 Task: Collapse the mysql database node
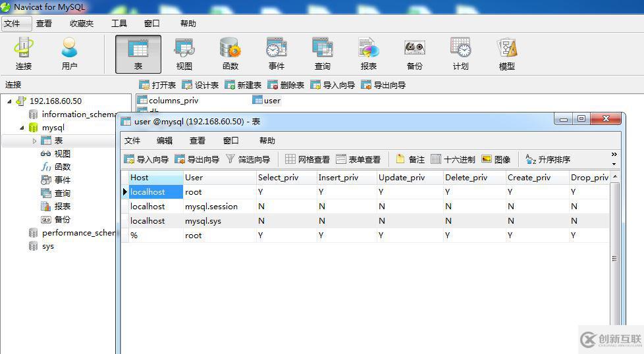pos(22,128)
